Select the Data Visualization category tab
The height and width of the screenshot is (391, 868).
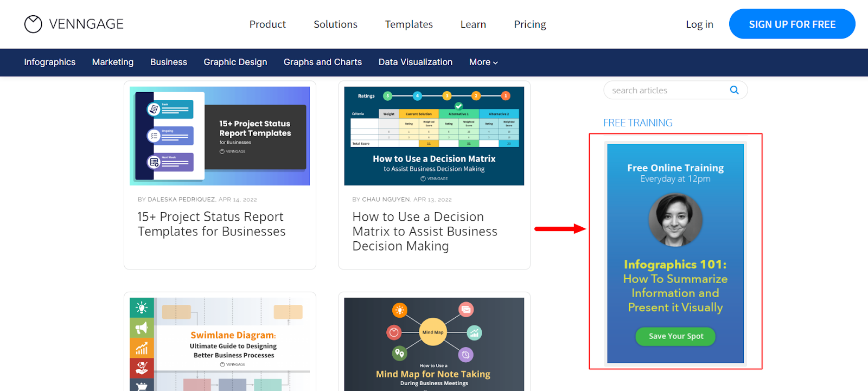coord(416,62)
